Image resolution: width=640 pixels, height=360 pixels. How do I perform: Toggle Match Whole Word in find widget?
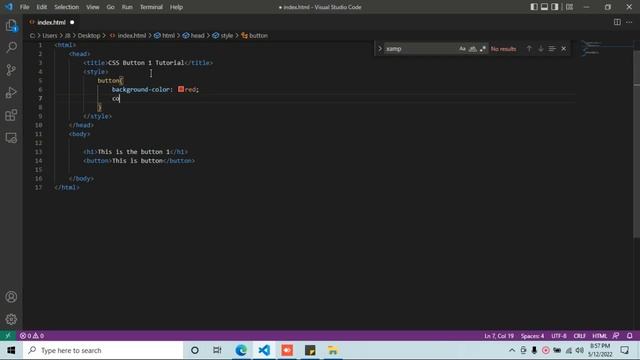click(x=473, y=49)
